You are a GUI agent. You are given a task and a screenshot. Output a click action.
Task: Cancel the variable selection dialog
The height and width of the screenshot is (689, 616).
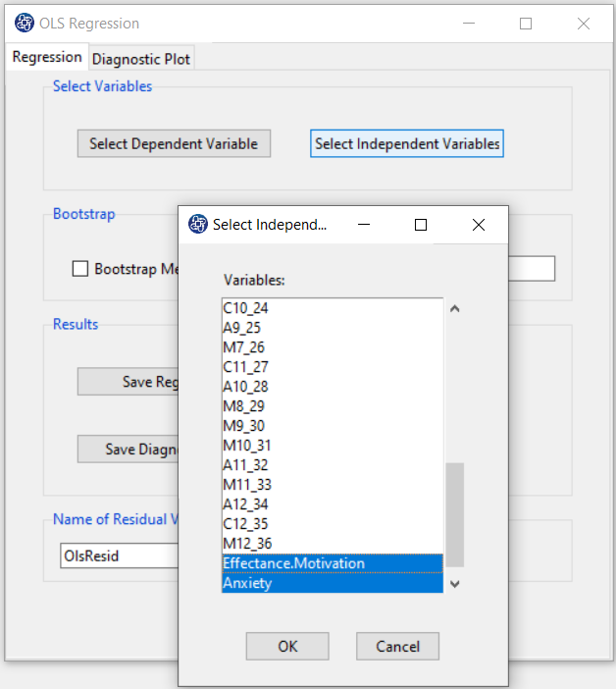point(398,646)
